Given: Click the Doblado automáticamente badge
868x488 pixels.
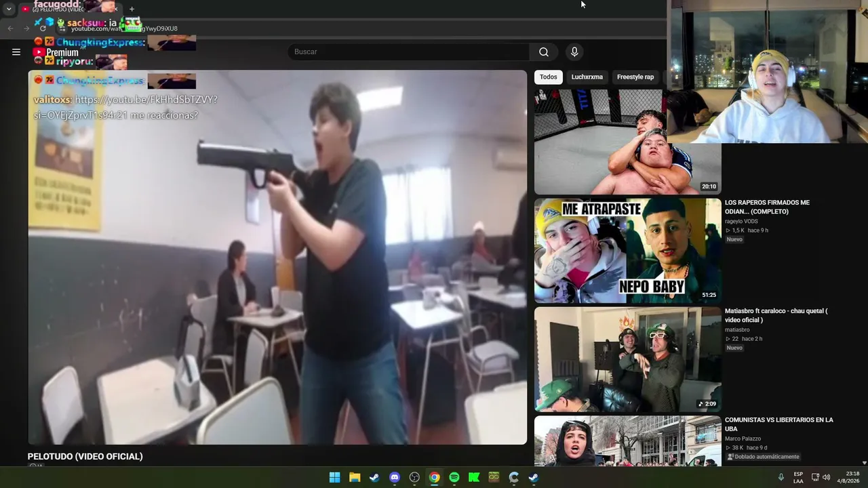Looking at the screenshot, I should point(763,457).
